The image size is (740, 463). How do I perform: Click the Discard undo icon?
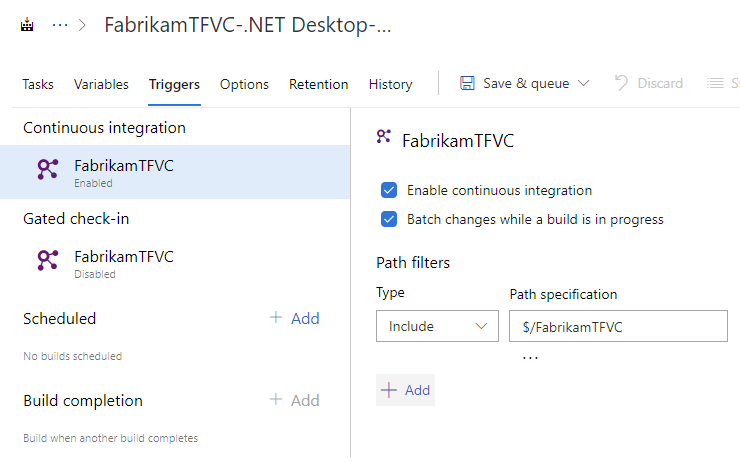[622, 83]
